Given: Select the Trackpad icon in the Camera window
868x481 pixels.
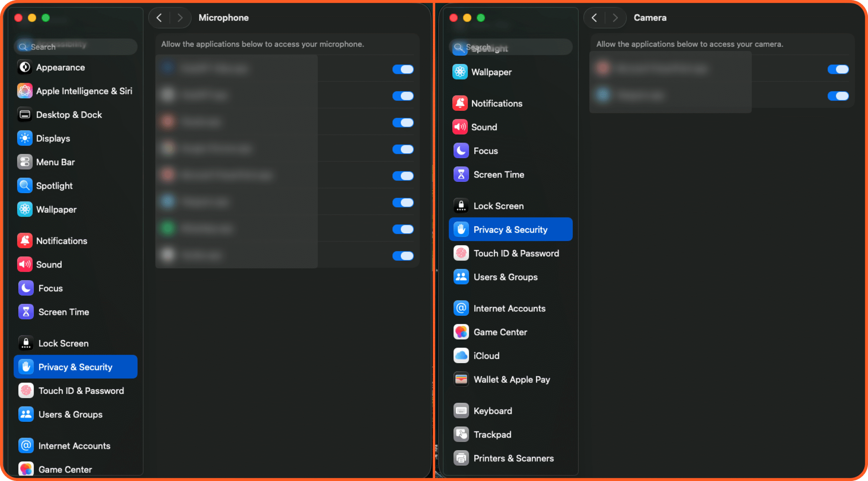Looking at the screenshot, I should (x=461, y=434).
